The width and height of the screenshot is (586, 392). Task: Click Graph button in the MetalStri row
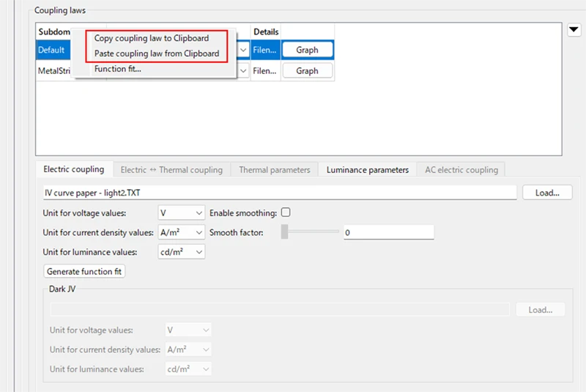307,70
